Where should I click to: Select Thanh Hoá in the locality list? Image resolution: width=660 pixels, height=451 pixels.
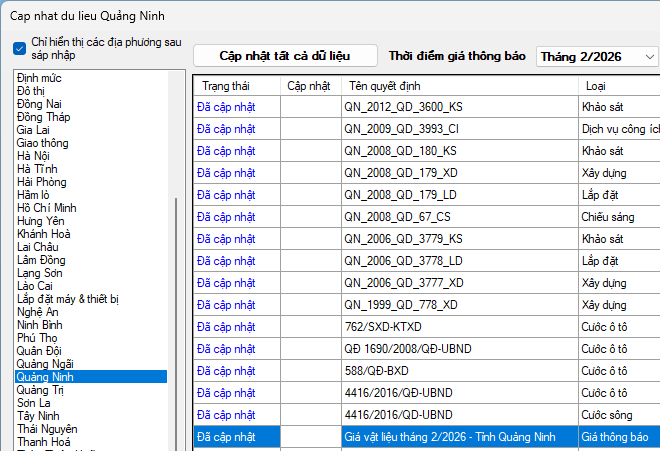coord(44,442)
